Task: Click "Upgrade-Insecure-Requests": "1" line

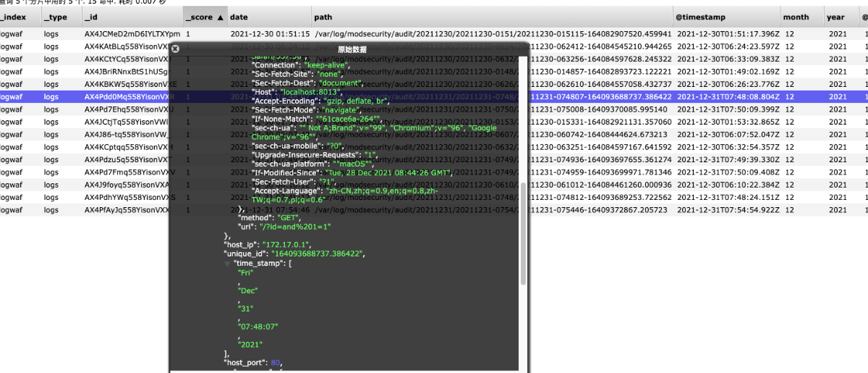Action: pyautogui.click(x=315, y=155)
